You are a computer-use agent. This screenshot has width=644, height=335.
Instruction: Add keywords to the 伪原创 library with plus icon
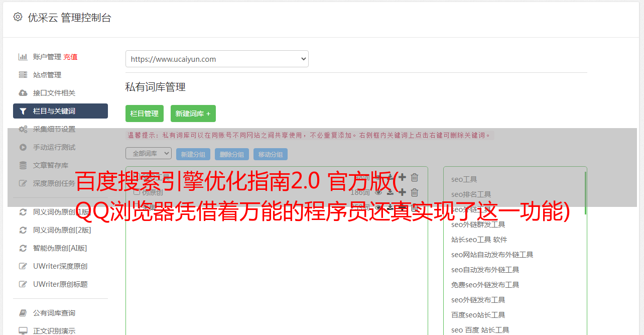tap(402, 192)
